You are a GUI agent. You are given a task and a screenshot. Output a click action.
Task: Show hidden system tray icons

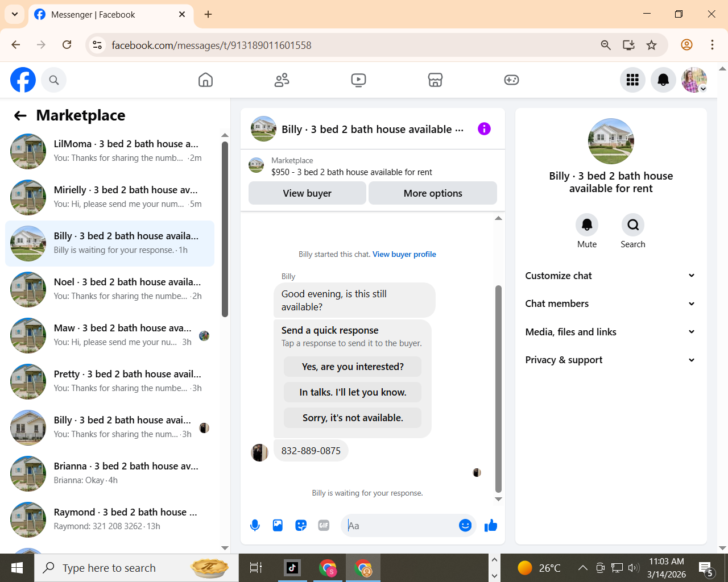(583, 567)
